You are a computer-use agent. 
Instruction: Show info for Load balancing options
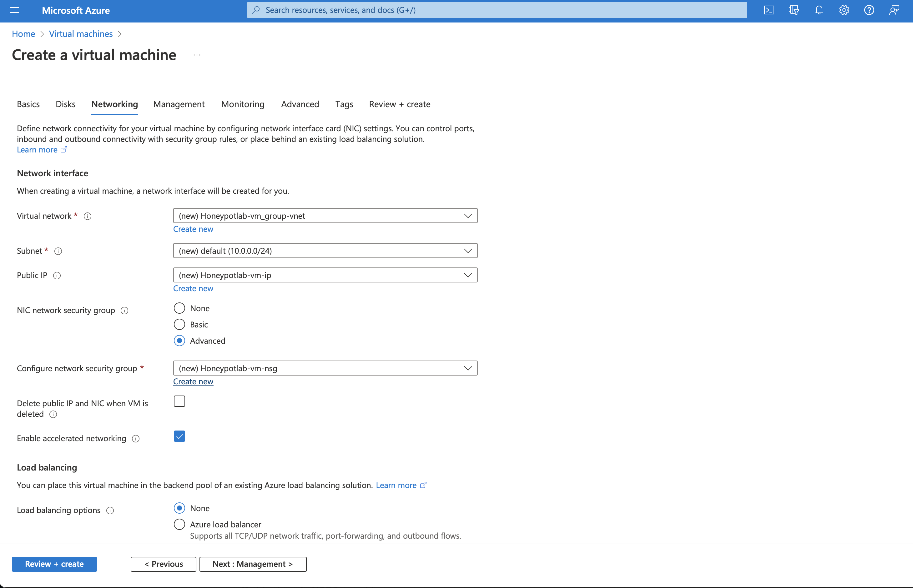[110, 511]
